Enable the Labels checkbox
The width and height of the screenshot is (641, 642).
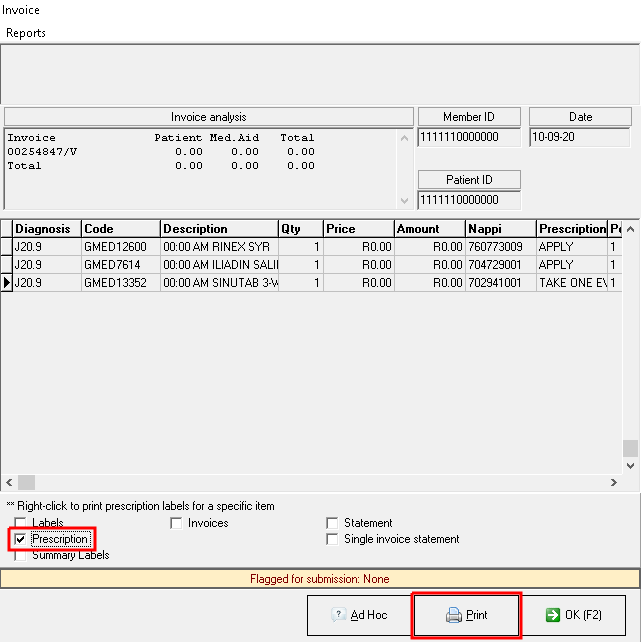tap(21, 524)
